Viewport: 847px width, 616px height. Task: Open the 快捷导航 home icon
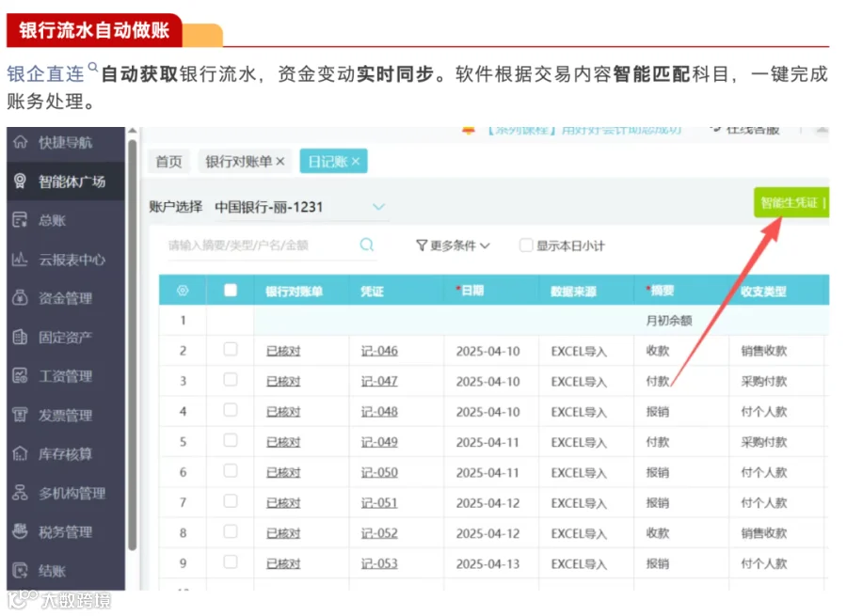pos(20,142)
